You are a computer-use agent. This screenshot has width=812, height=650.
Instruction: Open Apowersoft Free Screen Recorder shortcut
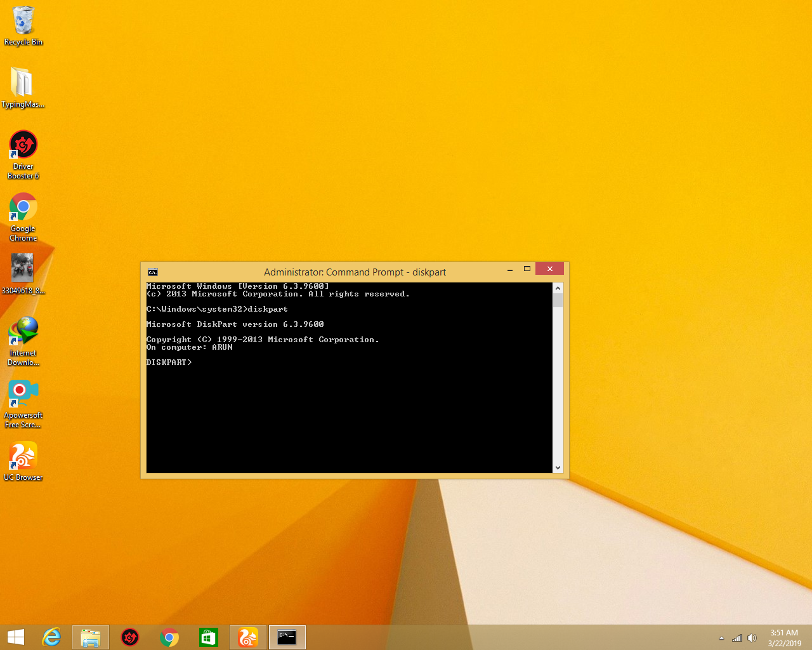click(23, 394)
